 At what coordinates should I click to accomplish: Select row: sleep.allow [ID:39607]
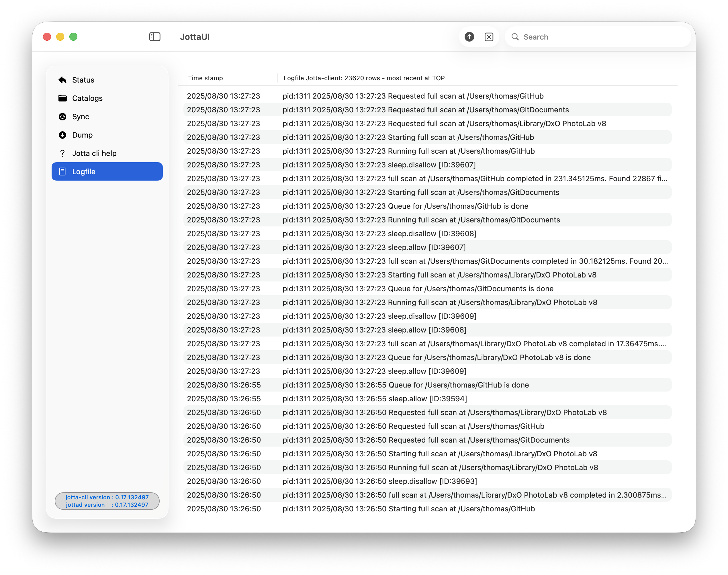(427, 247)
